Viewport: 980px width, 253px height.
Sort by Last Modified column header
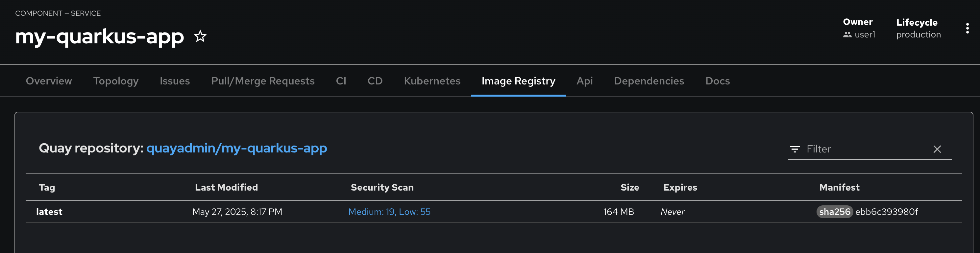tap(226, 187)
